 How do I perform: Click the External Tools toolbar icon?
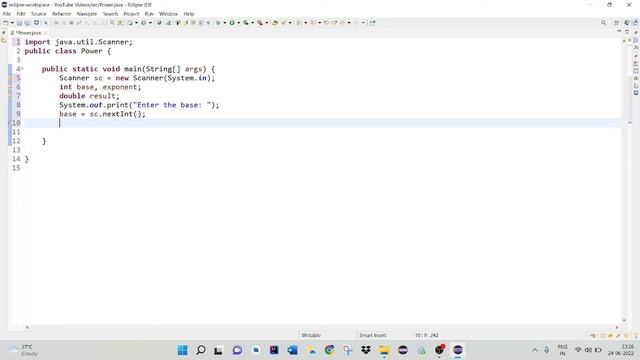pyautogui.click(x=260, y=23)
